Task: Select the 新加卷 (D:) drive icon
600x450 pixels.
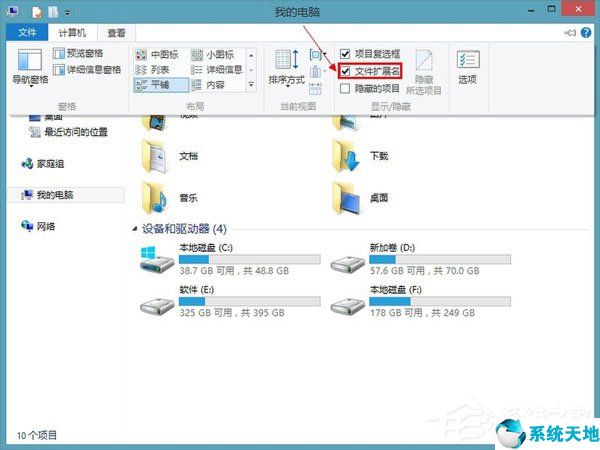Action: [x=347, y=264]
